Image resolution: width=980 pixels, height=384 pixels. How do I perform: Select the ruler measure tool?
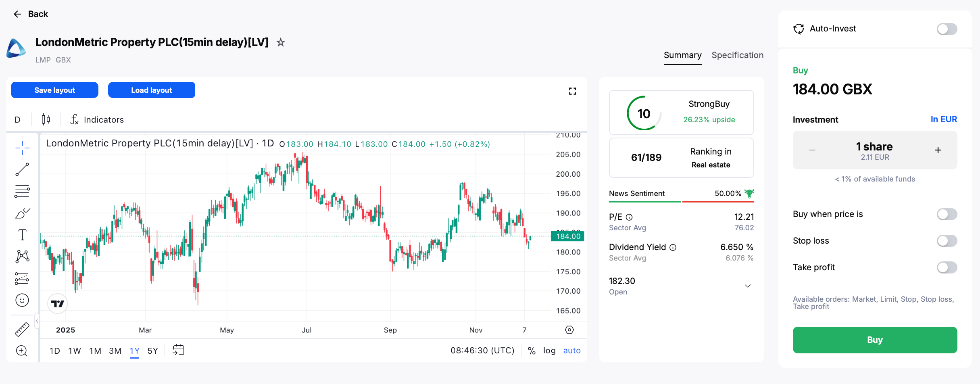(x=22, y=330)
